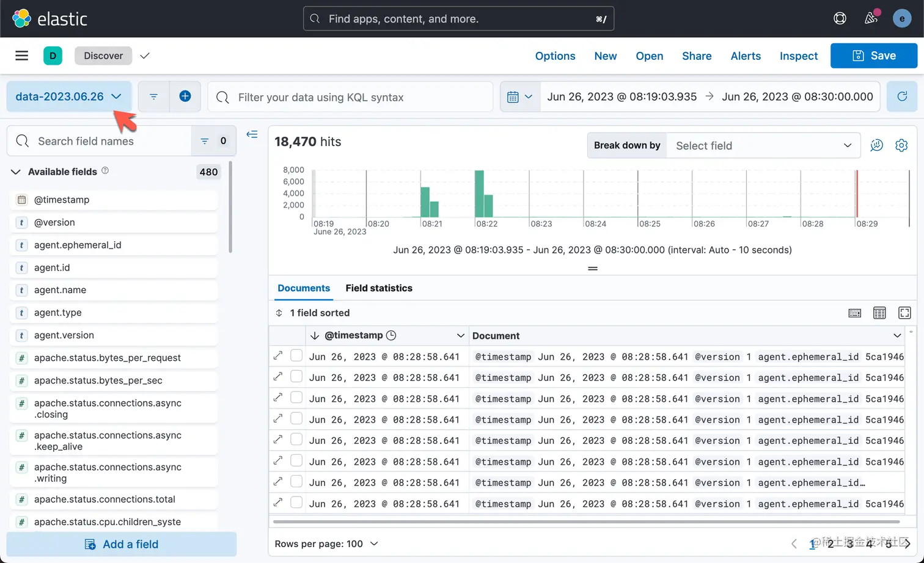Viewport: 924px width, 563px height.
Task: Select the second document row checkbox
Action: (296, 376)
